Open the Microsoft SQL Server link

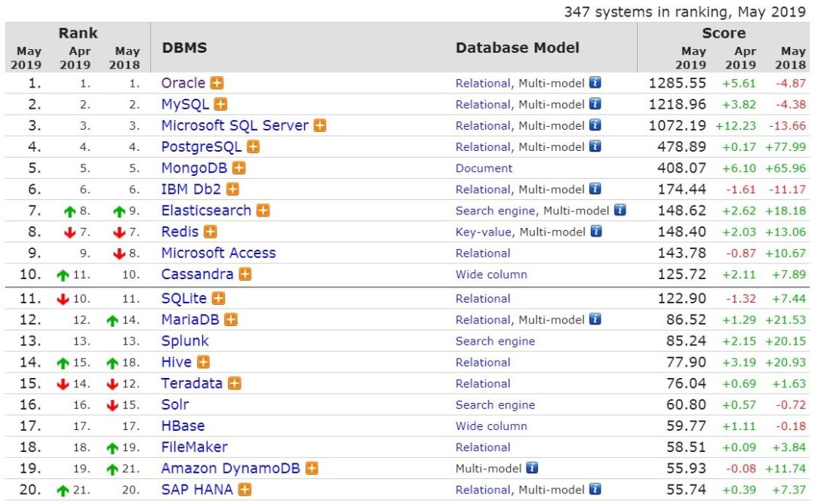235,125
